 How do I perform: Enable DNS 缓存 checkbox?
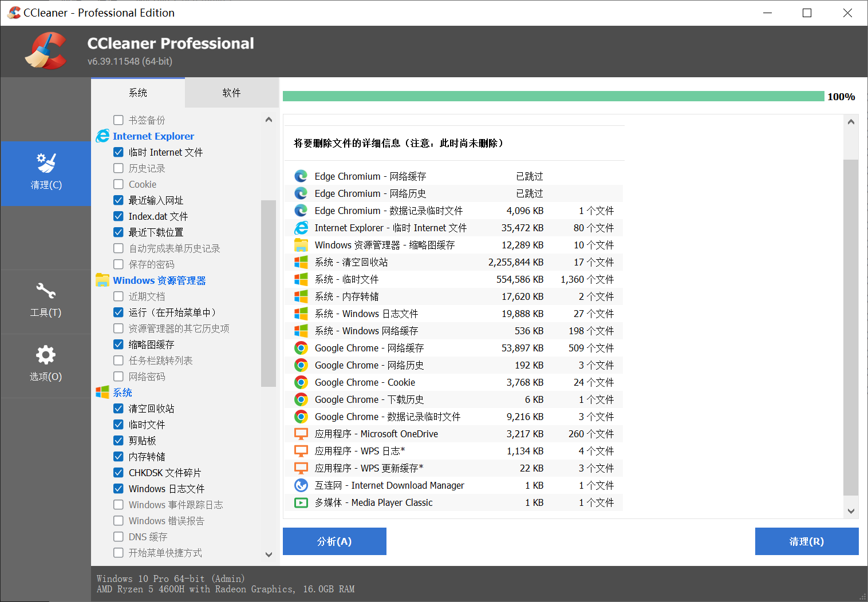119,537
